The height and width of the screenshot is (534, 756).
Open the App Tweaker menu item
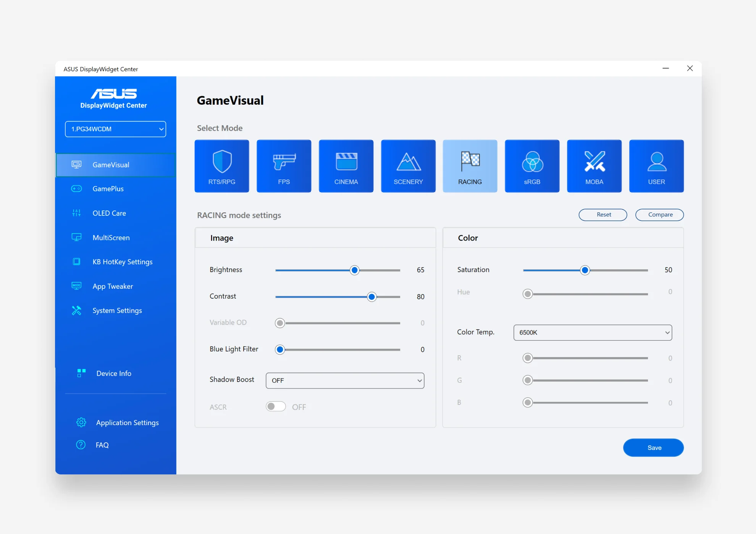click(113, 286)
